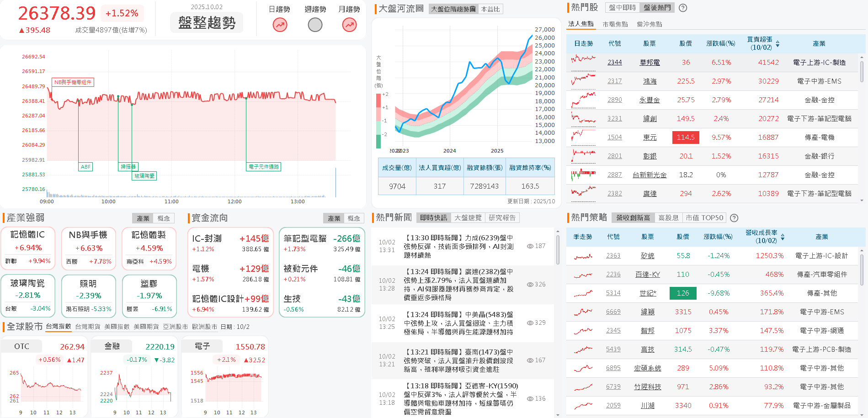Open the 台新新光金 daily trend sparkline
Screen dimensions: 868x418
[583, 175]
